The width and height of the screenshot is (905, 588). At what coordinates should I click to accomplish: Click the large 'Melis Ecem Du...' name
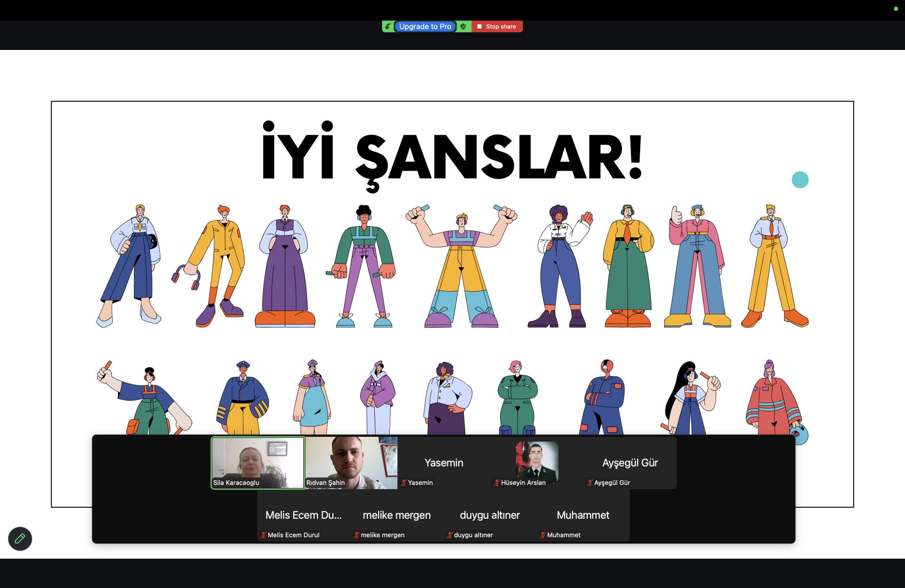pyautogui.click(x=304, y=515)
